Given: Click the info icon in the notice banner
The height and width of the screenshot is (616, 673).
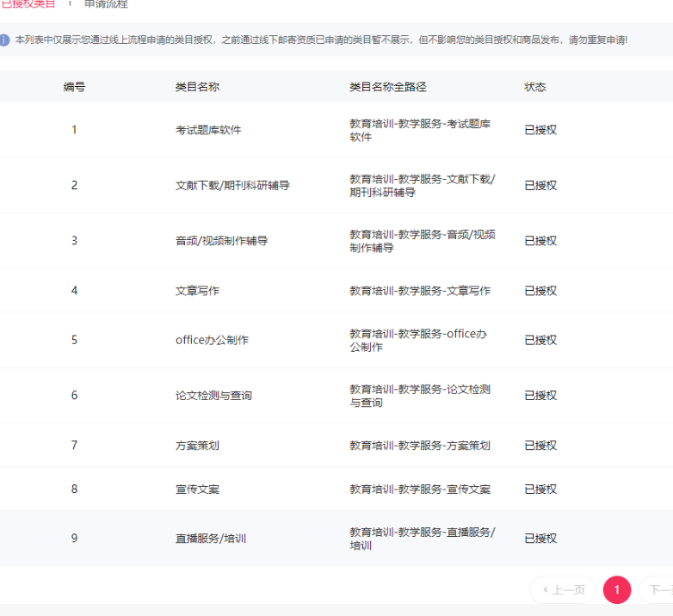Looking at the screenshot, I should point(5,40).
